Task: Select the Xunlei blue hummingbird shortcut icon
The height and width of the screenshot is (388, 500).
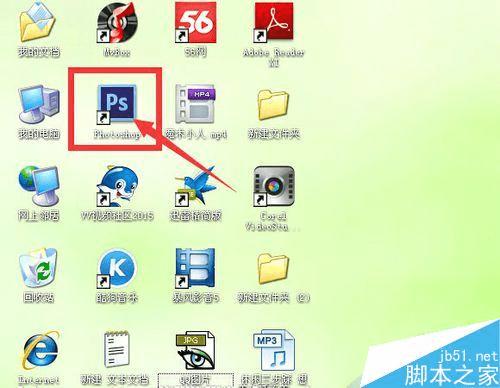Action: click(195, 186)
